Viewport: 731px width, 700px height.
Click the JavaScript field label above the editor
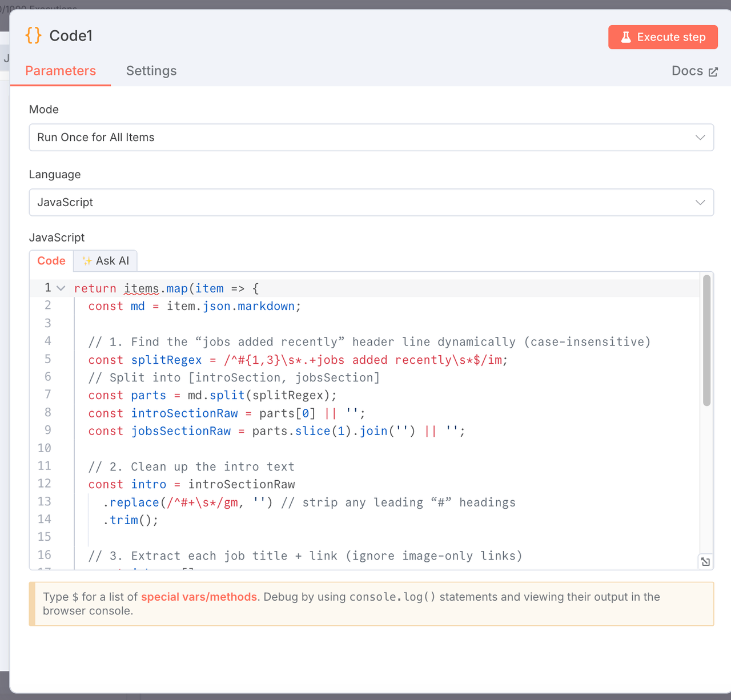tap(57, 238)
